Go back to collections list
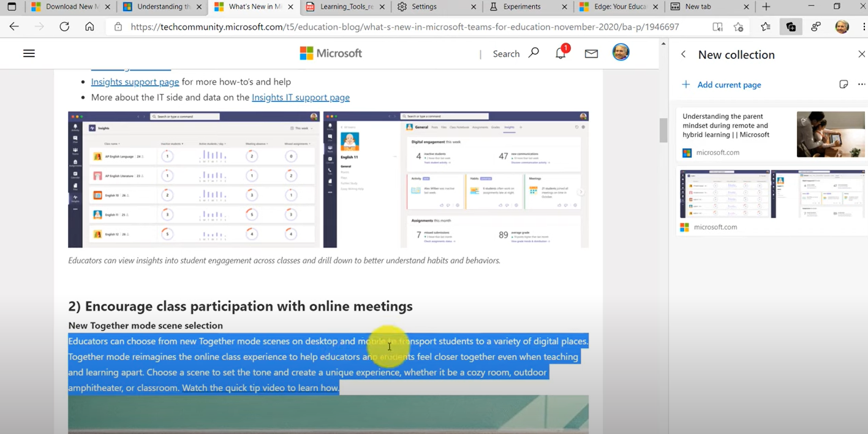The height and width of the screenshot is (434, 868). pyautogui.click(x=684, y=55)
